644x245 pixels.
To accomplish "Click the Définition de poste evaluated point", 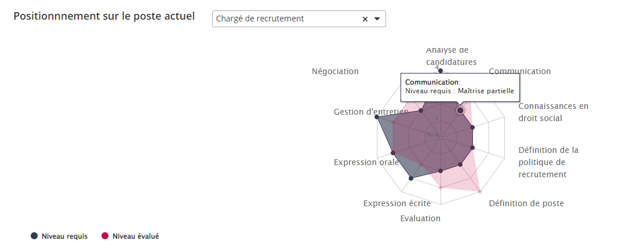I will [x=481, y=191].
